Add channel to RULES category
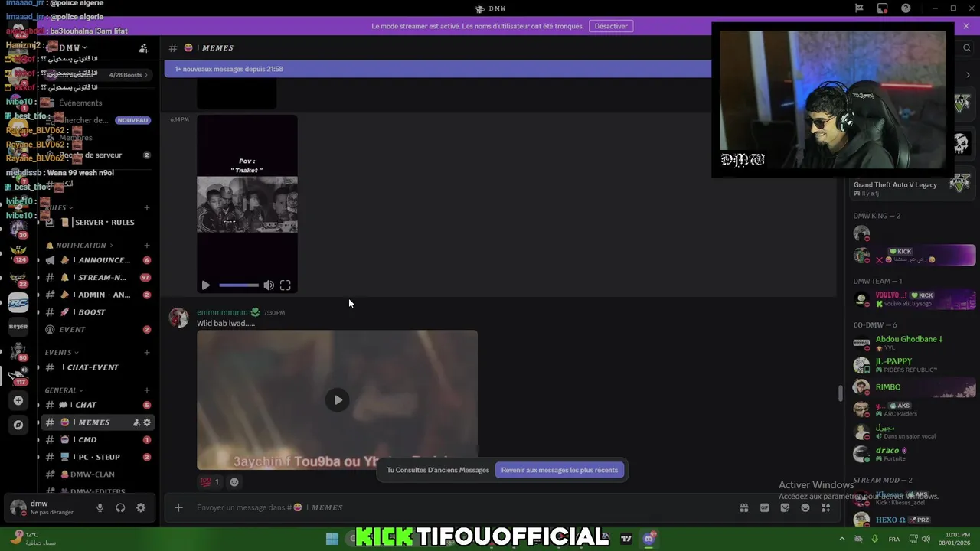The image size is (980, 551). [x=147, y=207]
